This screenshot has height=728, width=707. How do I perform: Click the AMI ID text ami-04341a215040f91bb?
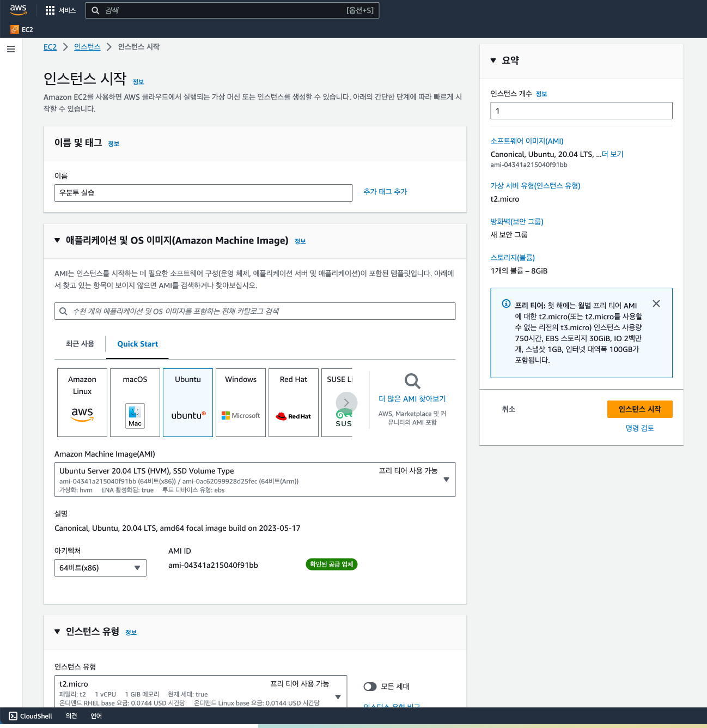213,565
